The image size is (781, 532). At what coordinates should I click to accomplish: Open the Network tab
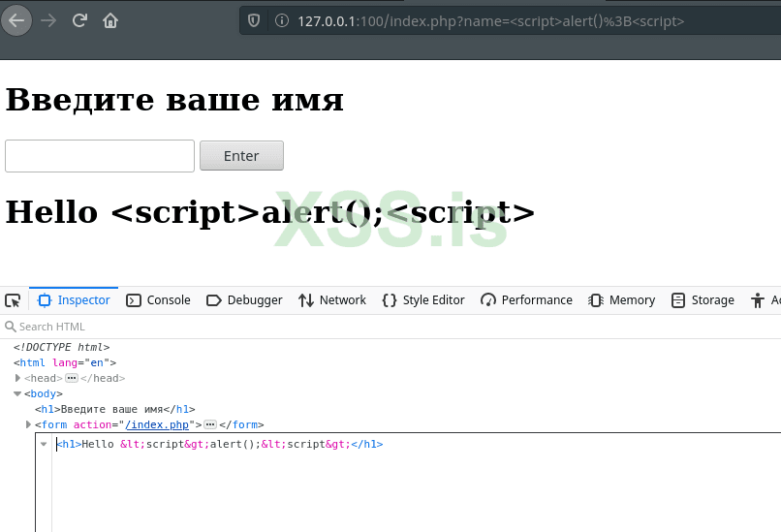pos(332,300)
